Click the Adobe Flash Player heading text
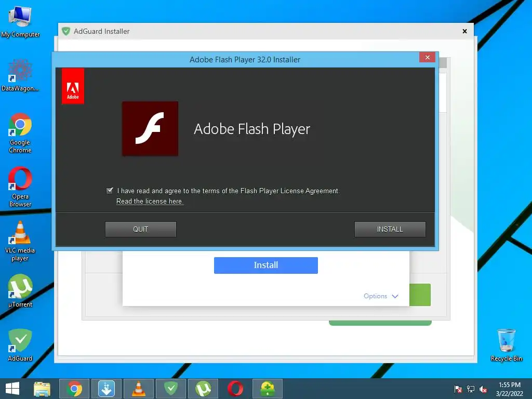The image size is (532, 399). coord(252,129)
